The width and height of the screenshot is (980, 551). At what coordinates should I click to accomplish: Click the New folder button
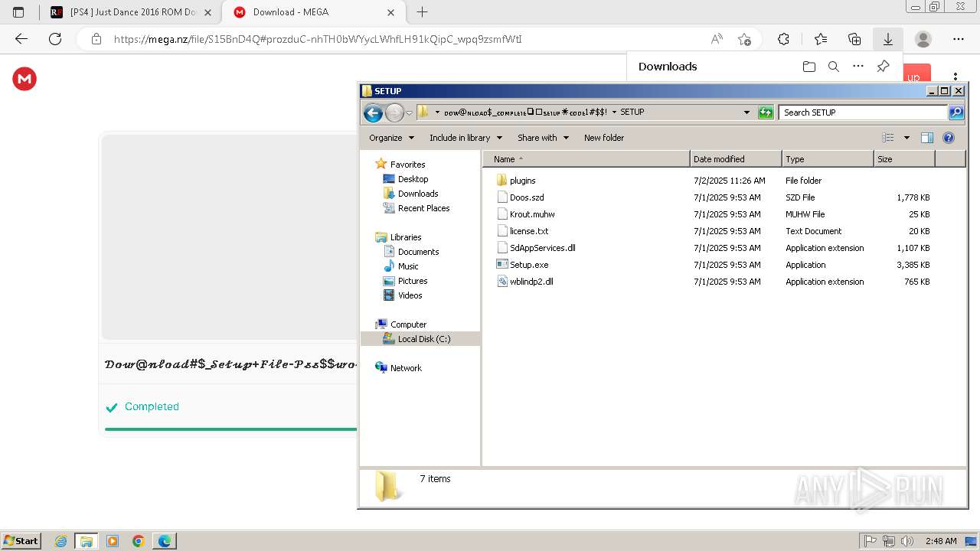coord(604,138)
